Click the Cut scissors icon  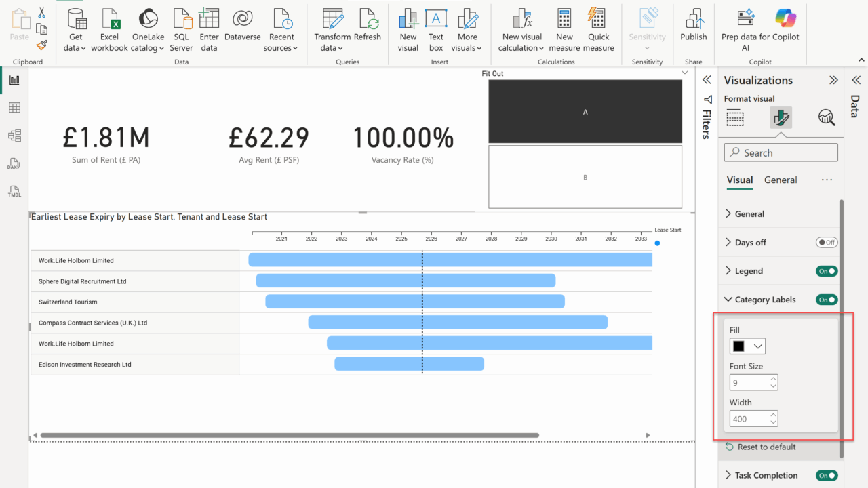(x=42, y=13)
